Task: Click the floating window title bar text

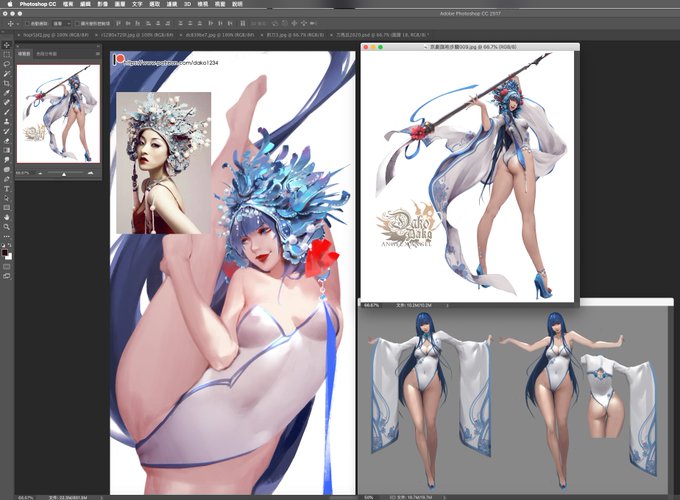Action: click(x=472, y=47)
